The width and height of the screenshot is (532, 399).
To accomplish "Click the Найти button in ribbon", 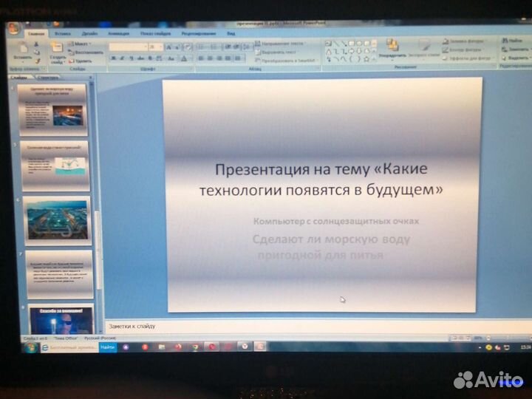I will (x=512, y=41).
